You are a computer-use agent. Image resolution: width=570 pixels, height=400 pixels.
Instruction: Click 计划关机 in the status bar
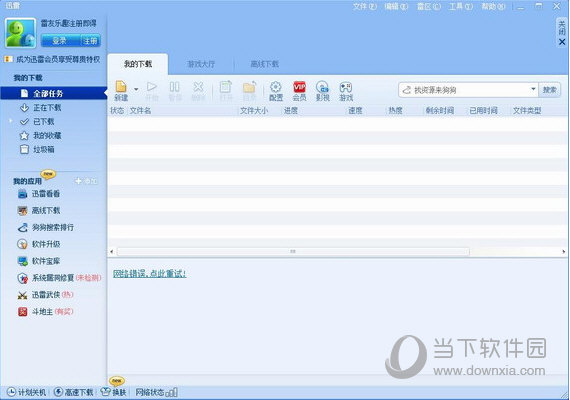27,392
